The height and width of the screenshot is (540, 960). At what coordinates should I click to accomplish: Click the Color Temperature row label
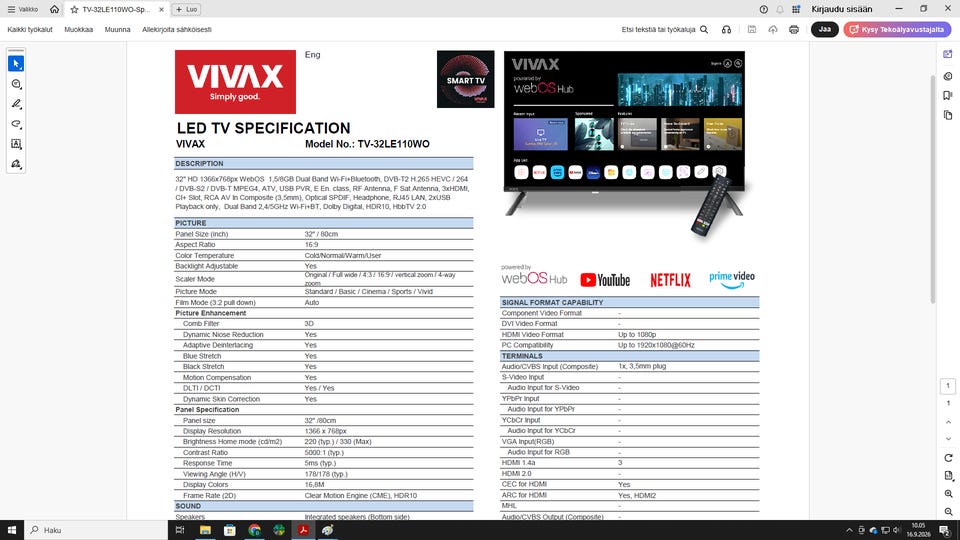pyautogui.click(x=204, y=255)
